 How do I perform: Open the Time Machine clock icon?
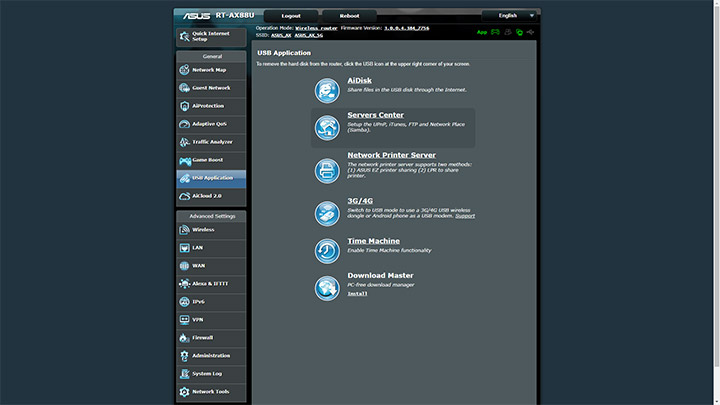coord(327,251)
